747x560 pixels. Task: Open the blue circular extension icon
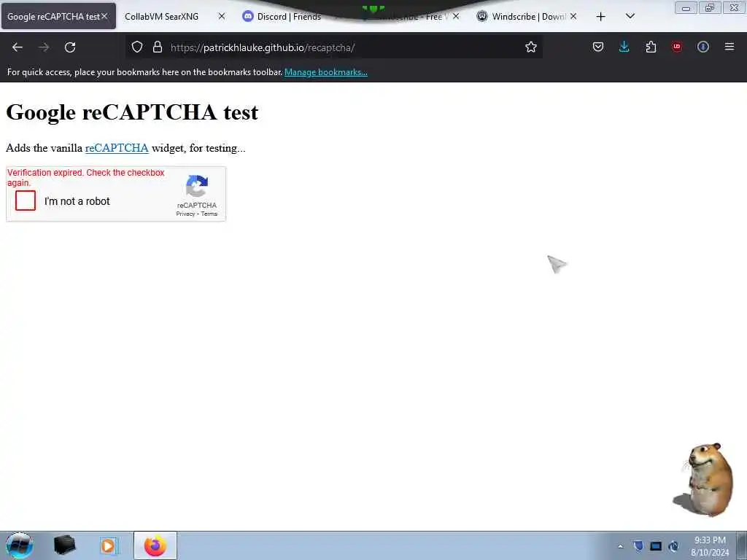click(x=703, y=47)
